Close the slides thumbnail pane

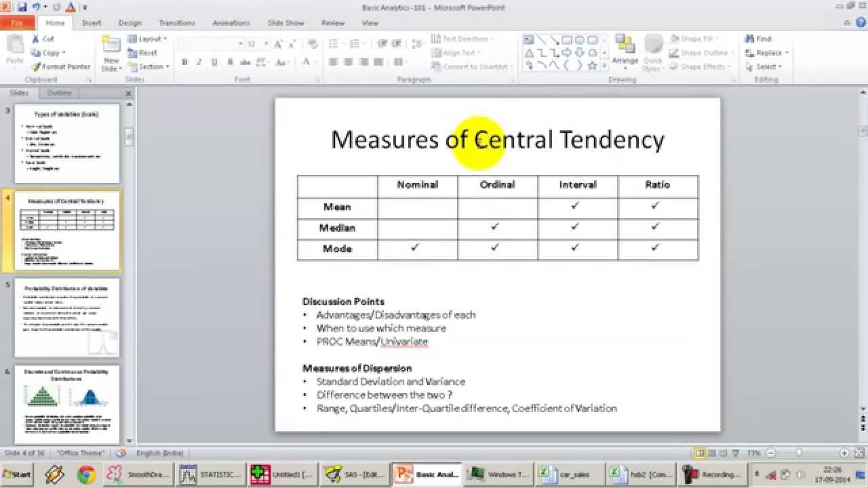129,94
